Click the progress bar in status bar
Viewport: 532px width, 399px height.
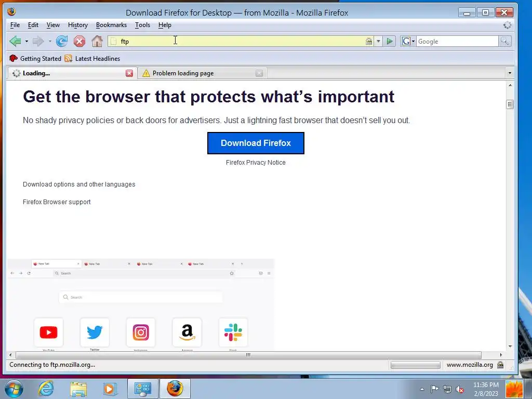[415, 365]
